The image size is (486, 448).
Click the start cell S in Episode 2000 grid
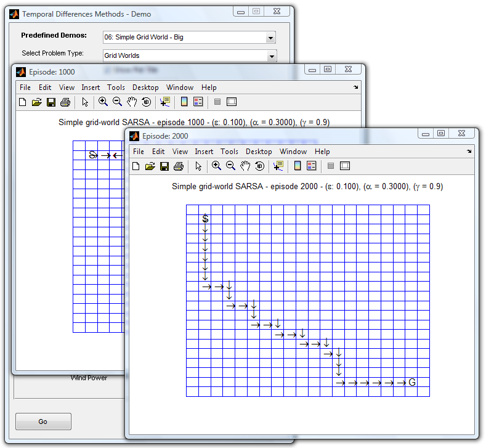click(205, 219)
